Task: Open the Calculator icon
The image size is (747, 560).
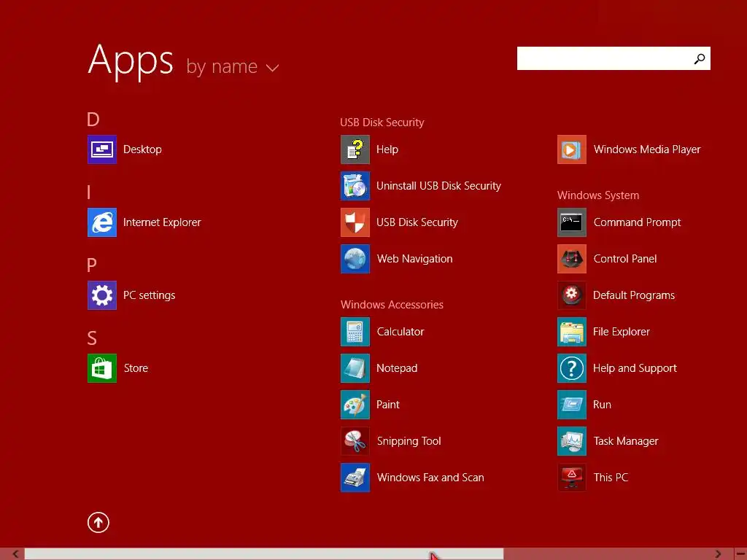Action: click(x=355, y=332)
